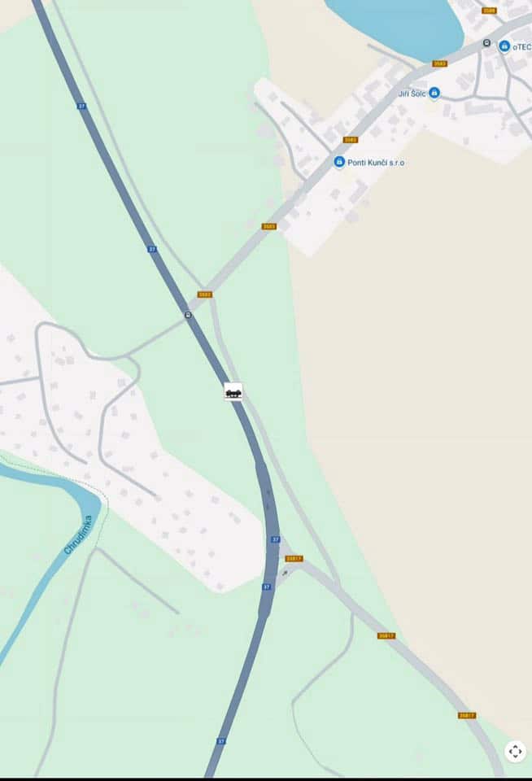532x781 pixels.
Task: Click the Jiří Šolc place label
Action: click(412, 94)
